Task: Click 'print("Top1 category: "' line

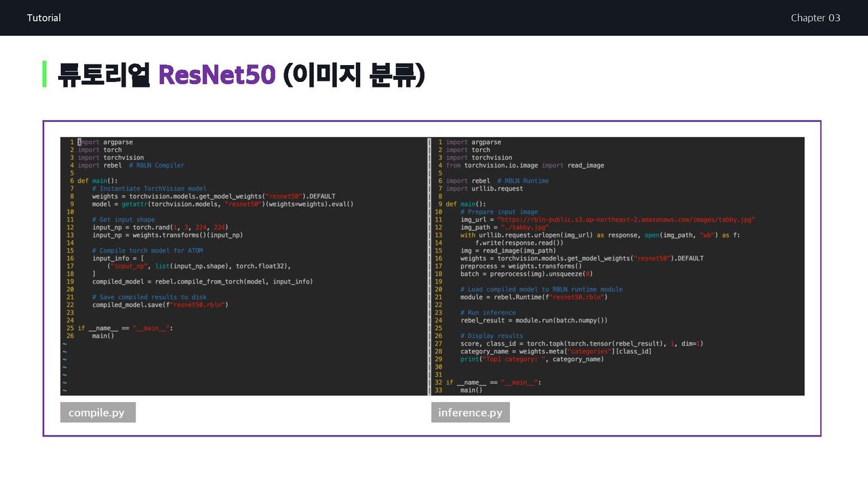Action: (x=532, y=359)
